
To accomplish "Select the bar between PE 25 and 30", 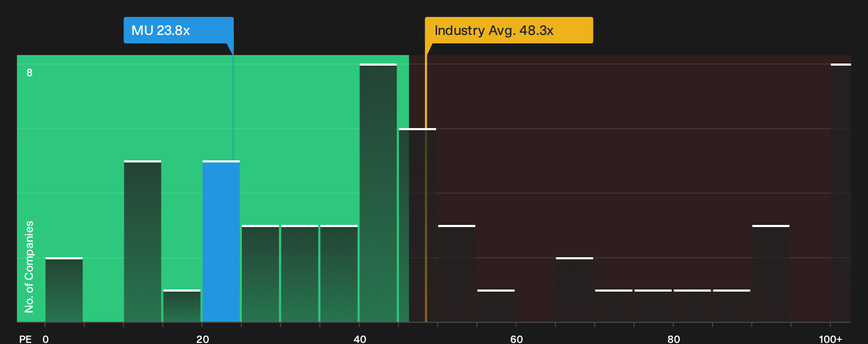I will click(x=260, y=274).
